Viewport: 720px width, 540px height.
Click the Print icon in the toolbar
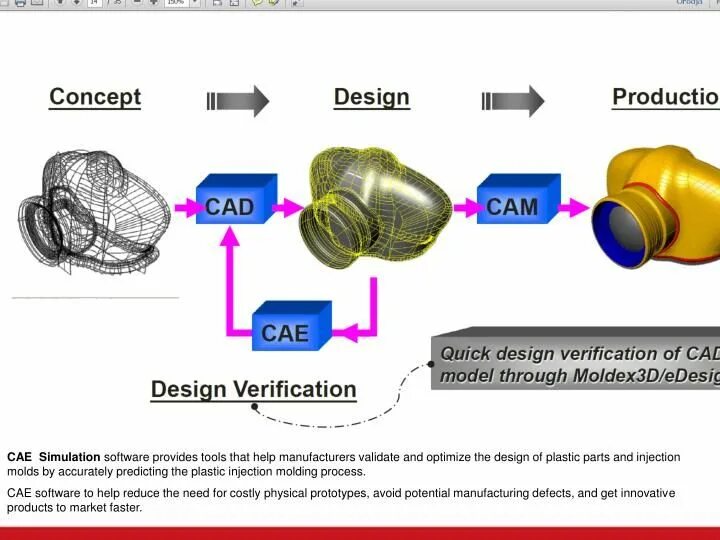pyautogui.click(x=20, y=2)
